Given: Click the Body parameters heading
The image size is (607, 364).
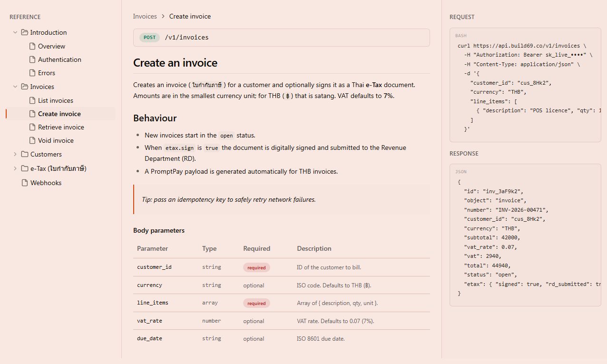Looking at the screenshot, I should (x=159, y=230).
